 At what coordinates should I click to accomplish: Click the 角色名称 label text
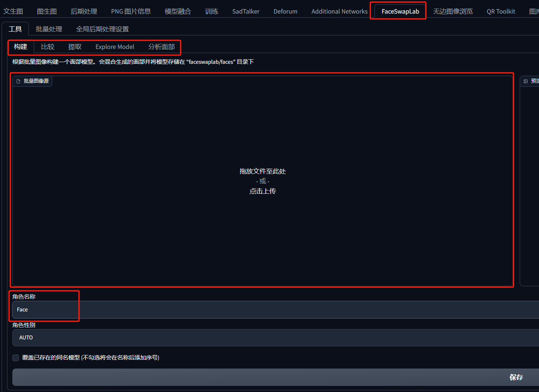24,297
